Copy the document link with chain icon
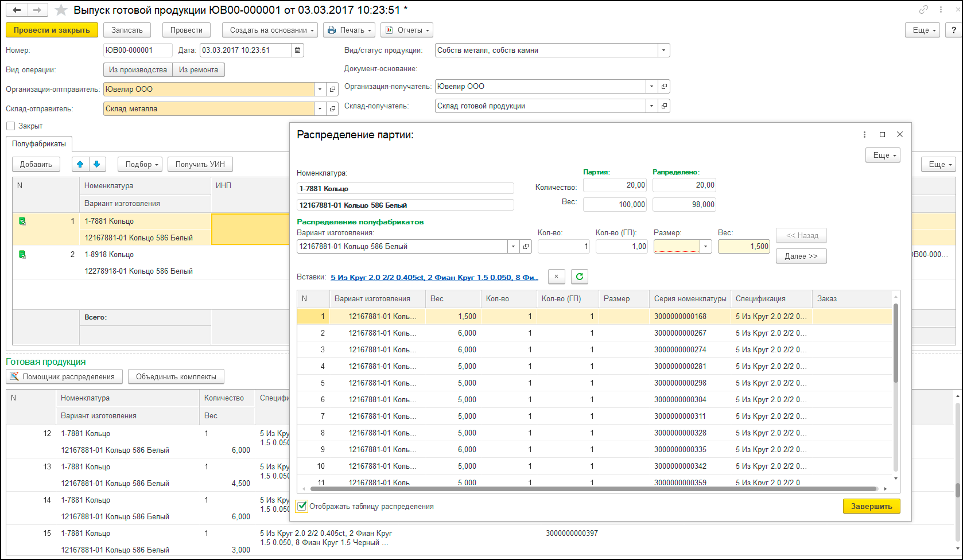 pos(923,10)
